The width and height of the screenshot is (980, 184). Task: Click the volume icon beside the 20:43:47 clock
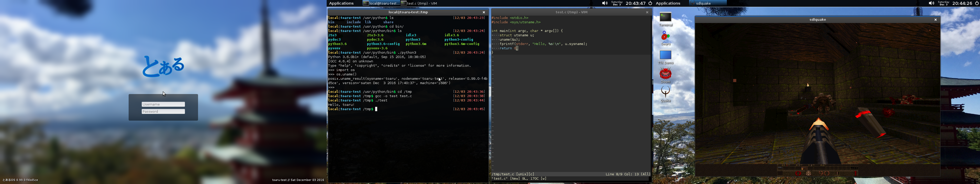[605, 3]
